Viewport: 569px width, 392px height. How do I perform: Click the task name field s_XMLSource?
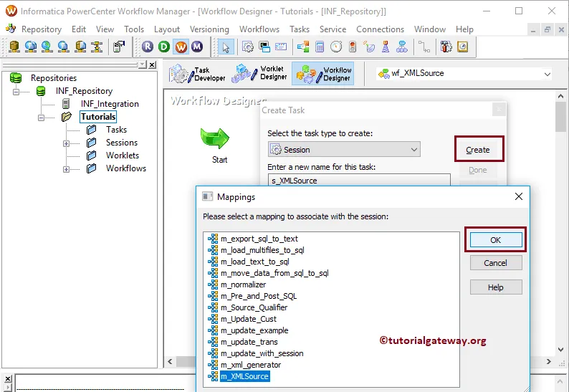click(x=359, y=180)
